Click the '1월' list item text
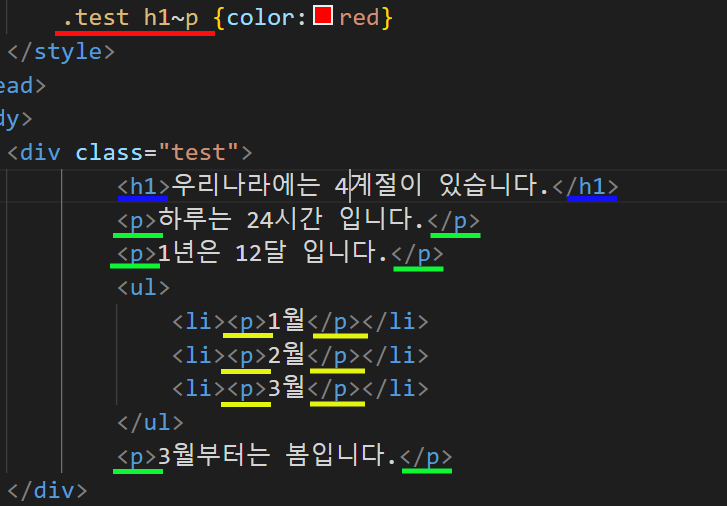 pos(286,320)
